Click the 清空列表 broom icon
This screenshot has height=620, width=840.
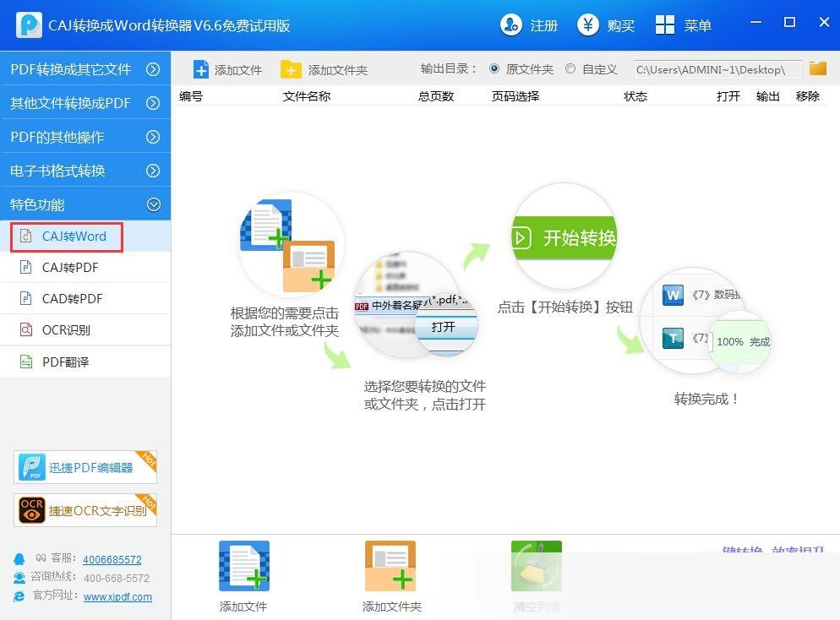click(537, 566)
